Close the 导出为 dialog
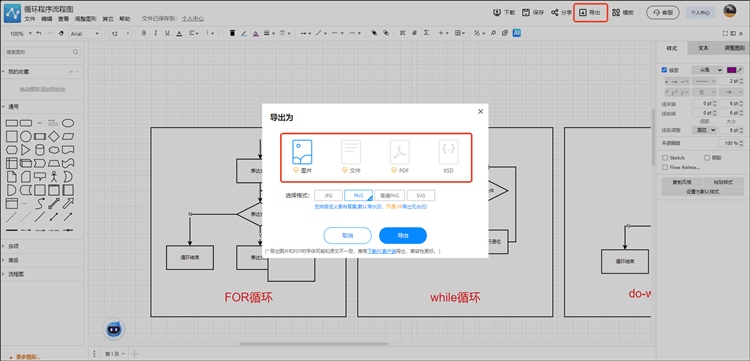Viewport: 750px width, 361px height. (480, 111)
